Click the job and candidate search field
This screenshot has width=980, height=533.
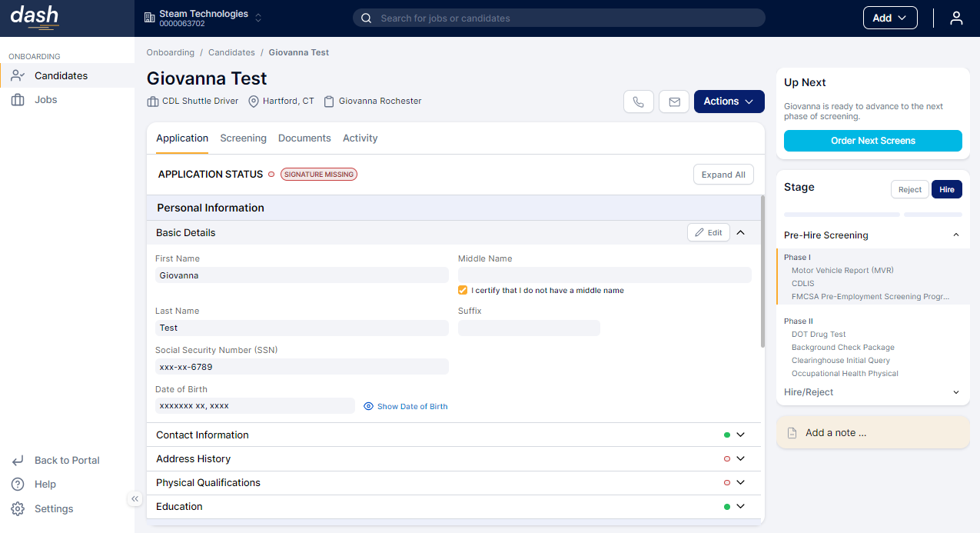559,18
